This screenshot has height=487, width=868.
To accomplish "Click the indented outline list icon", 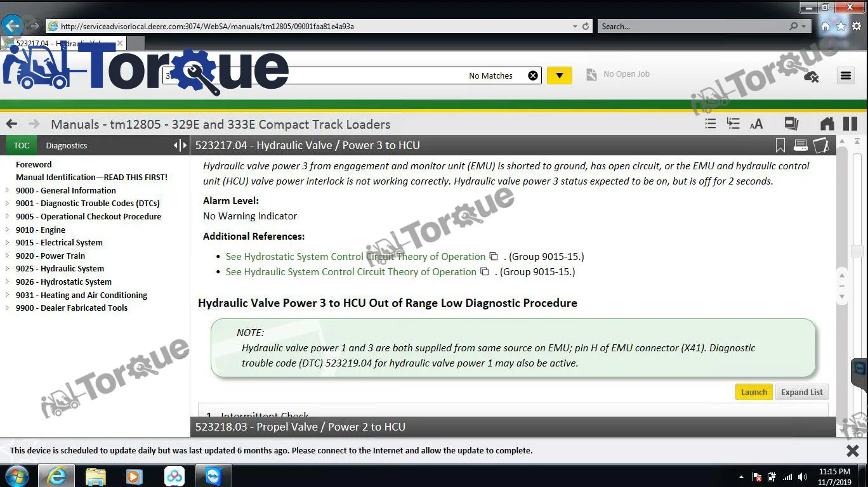I will [x=733, y=124].
